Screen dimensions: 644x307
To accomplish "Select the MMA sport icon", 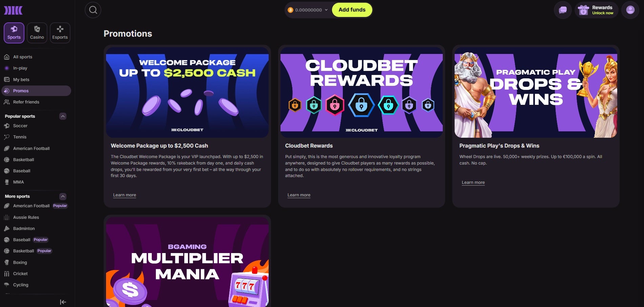I will [x=7, y=182].
